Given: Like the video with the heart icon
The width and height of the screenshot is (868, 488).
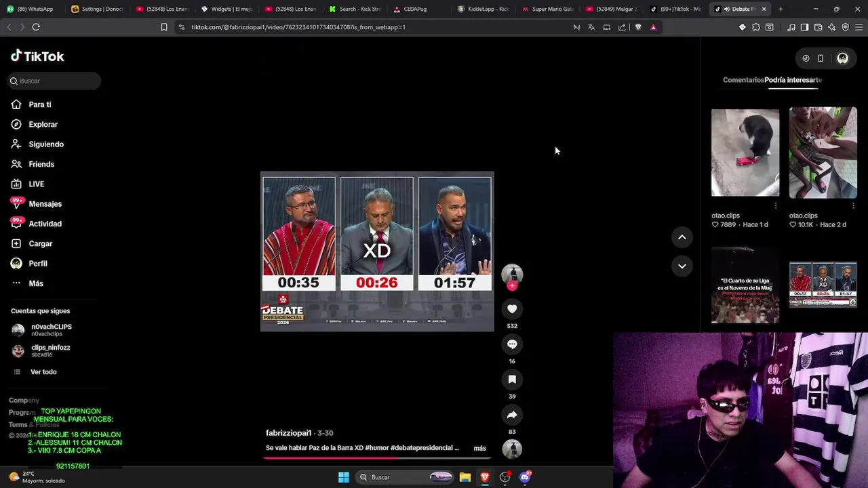Looking at the screenshot, I should pos(512,309).
